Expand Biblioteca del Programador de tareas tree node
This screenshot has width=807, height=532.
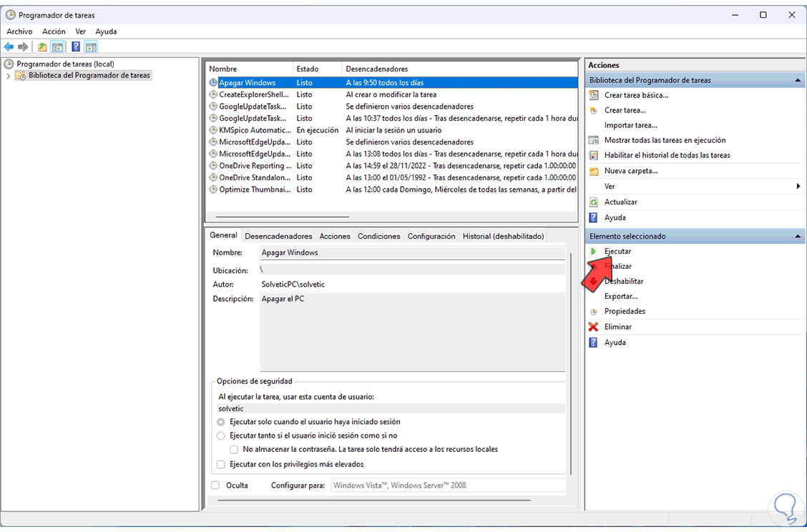9,76
